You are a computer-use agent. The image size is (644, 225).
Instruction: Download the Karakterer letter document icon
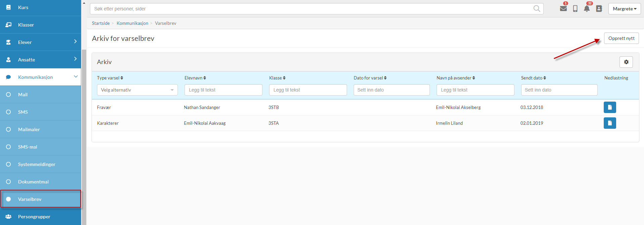610,123
